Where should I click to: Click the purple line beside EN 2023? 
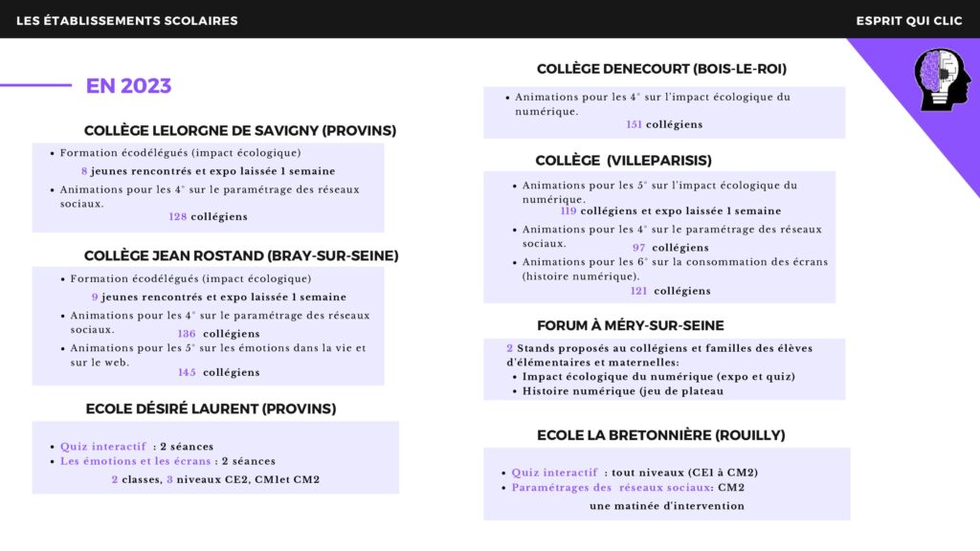pyautogui.click(x=35, y=85)
